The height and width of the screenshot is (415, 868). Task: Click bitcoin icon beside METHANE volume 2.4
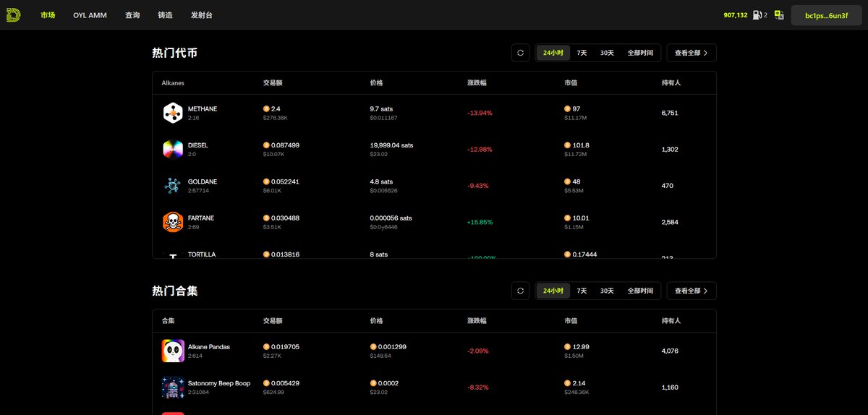click(266, 108)
